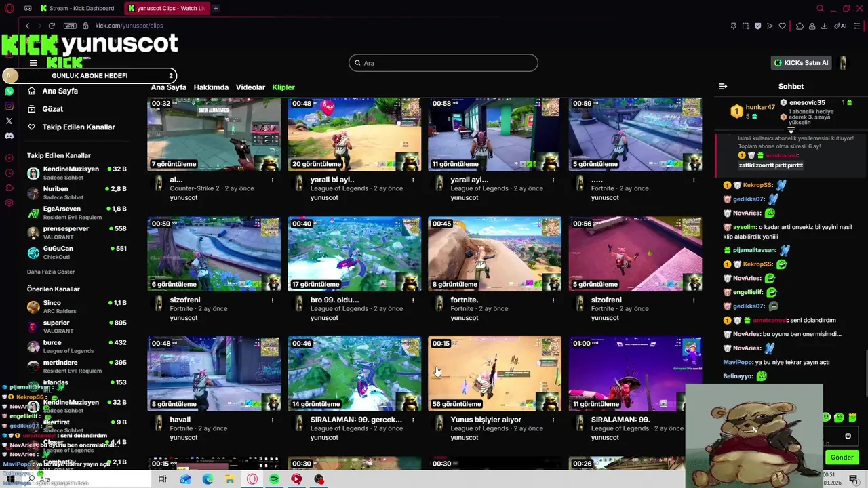Image resolution: width=868 pixels, height=488 pixels.
Task: Click the Opera logo menu button
Action: click(9, 8)
